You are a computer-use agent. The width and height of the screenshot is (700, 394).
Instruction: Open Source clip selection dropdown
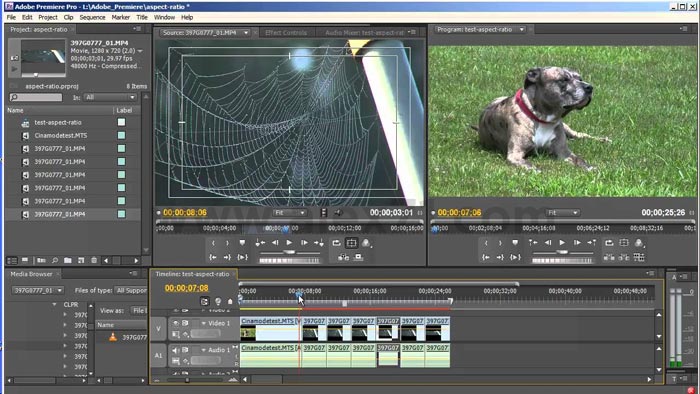(x=246, y=33)
